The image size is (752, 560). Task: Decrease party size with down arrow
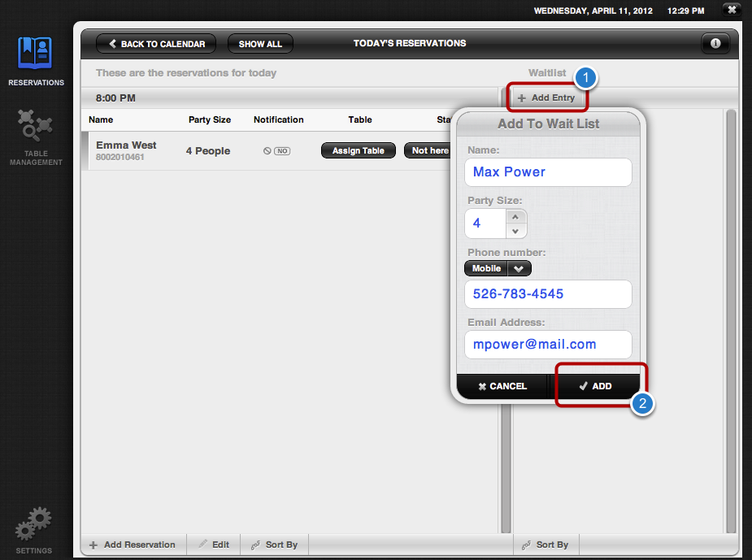pyautogui.click(x=515, y=231)
